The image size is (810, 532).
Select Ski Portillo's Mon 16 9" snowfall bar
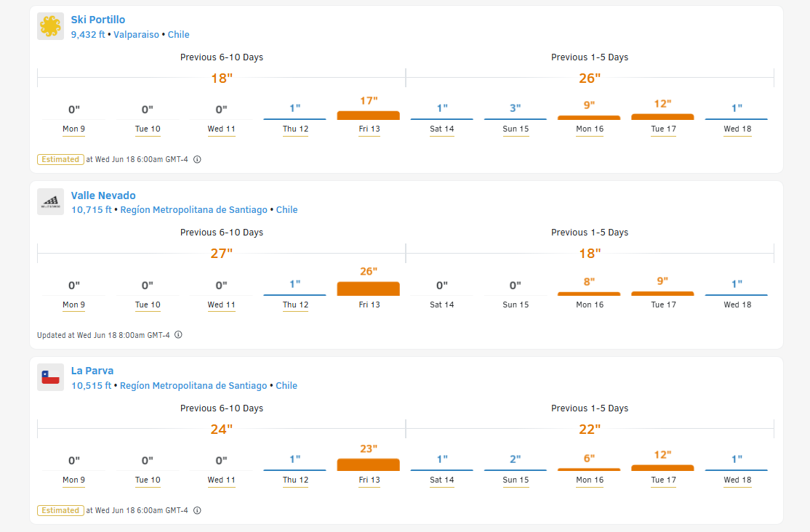click(589, 118)
